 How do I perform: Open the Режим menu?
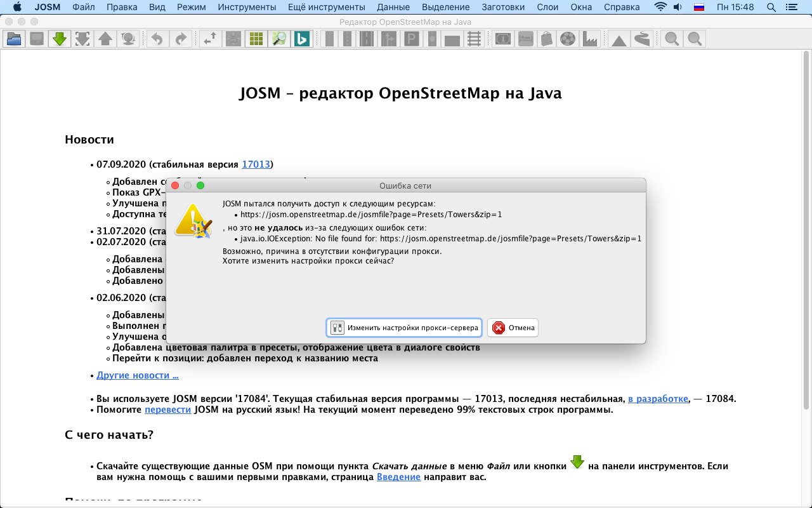coord(191,7)
